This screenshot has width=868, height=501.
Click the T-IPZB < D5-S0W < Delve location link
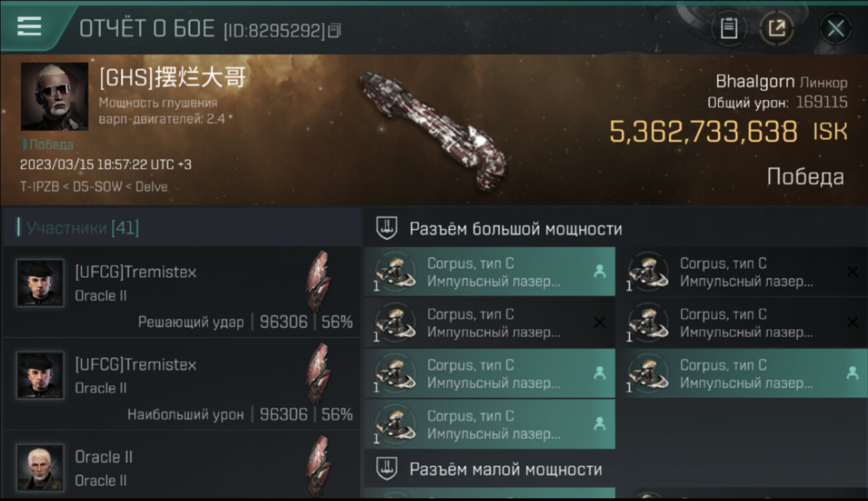click(94, 187)
